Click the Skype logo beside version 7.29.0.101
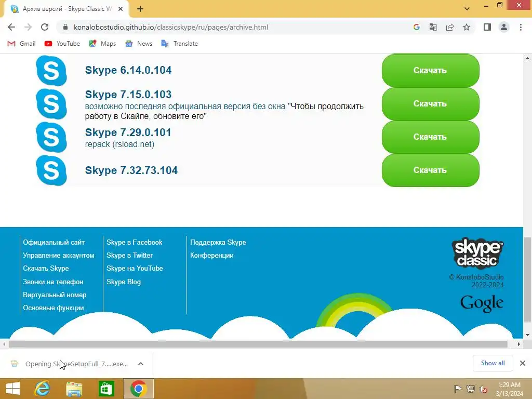The image size is (532, 399). 51,137
